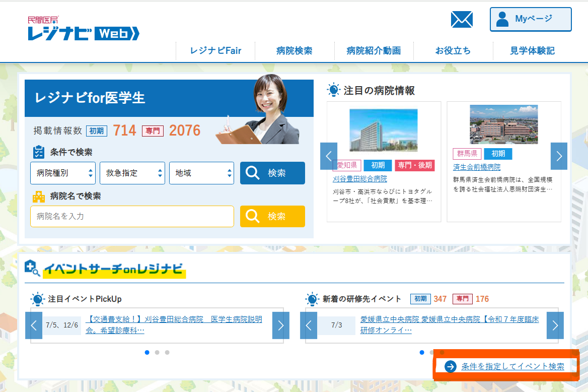
Task: Open the 済生会前橋病院 photo thumbnail
Action: 504,124
